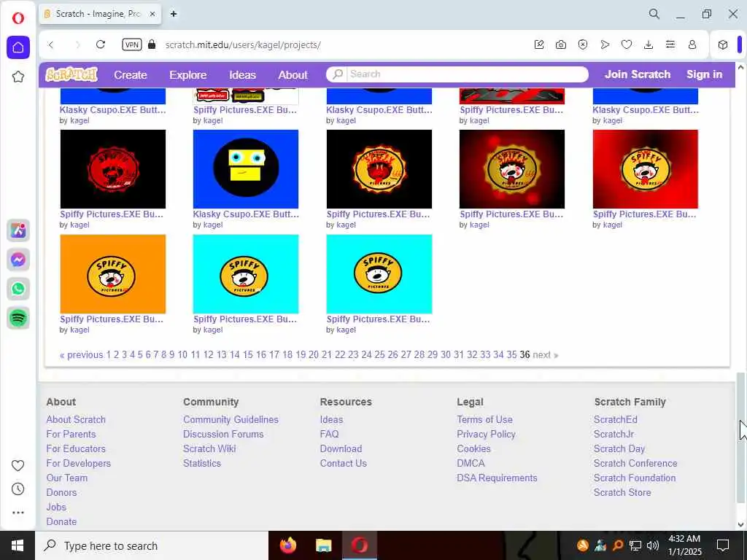Add page to bookmarks heart icon
Image resolution: width=747 pixels, height=560 pixels.
(x=627, y=44)
